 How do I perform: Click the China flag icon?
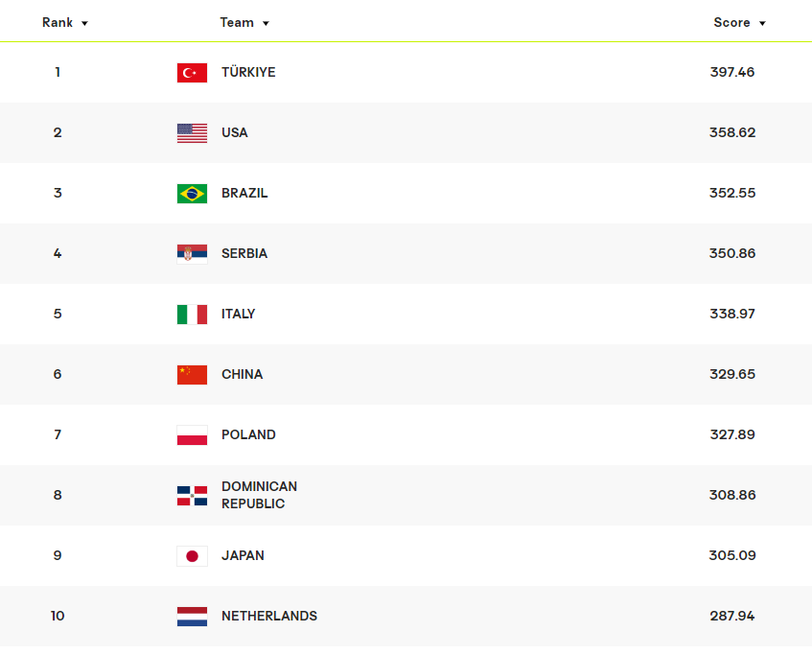[x=192, y=375]
